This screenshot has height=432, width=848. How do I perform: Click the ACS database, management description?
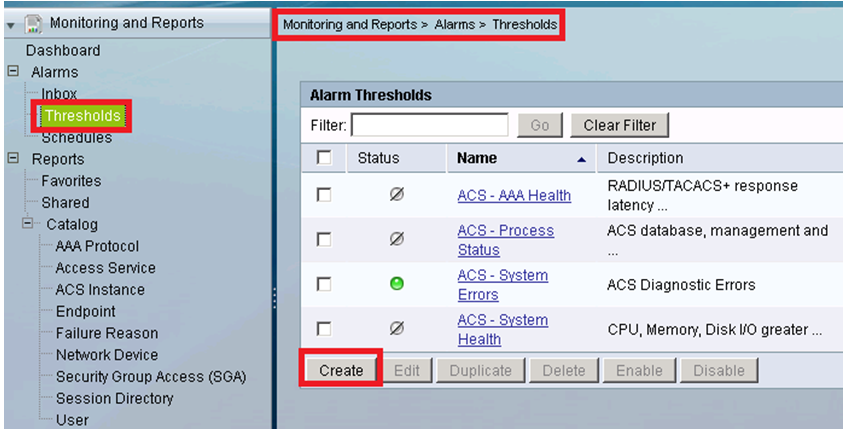tap(718, 240)
